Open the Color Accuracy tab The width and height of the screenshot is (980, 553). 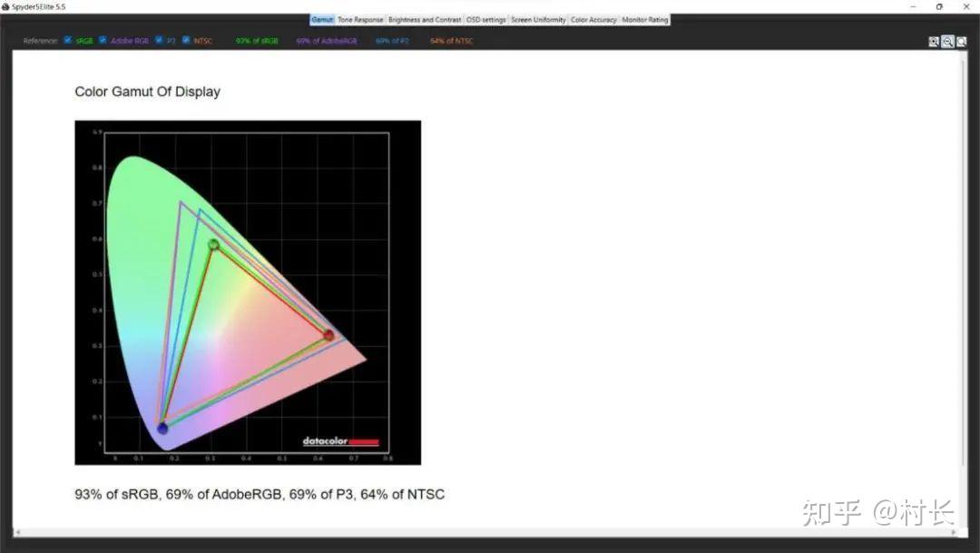pos(593,20)
